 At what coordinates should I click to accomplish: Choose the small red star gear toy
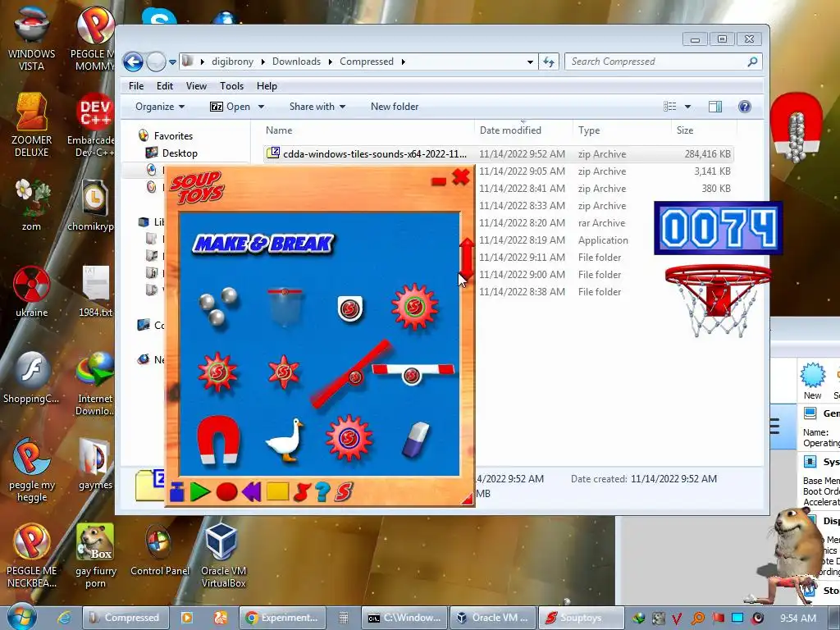tap(283, 372)
